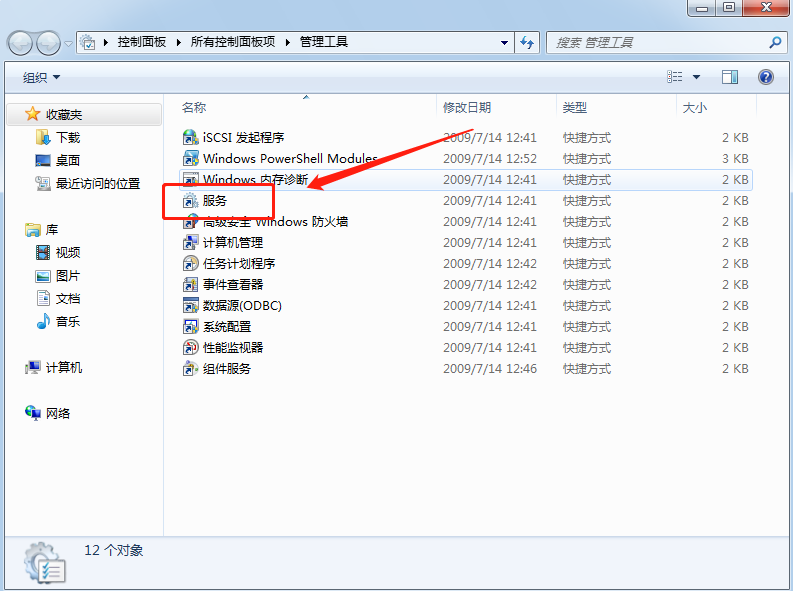Refresh the folder with the refresh button
The width and height of the screenshot is (793, 591).
[x=527, y=42]
